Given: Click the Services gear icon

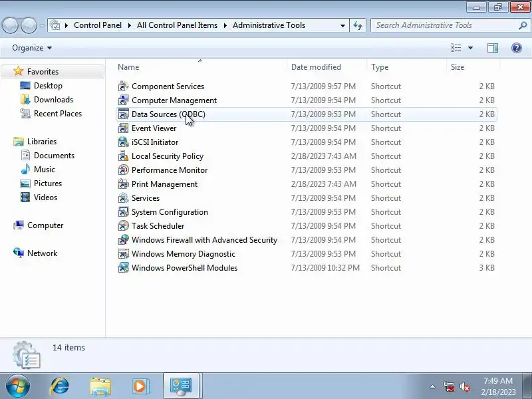Looking at the screenshot, I should click(123, 198).
